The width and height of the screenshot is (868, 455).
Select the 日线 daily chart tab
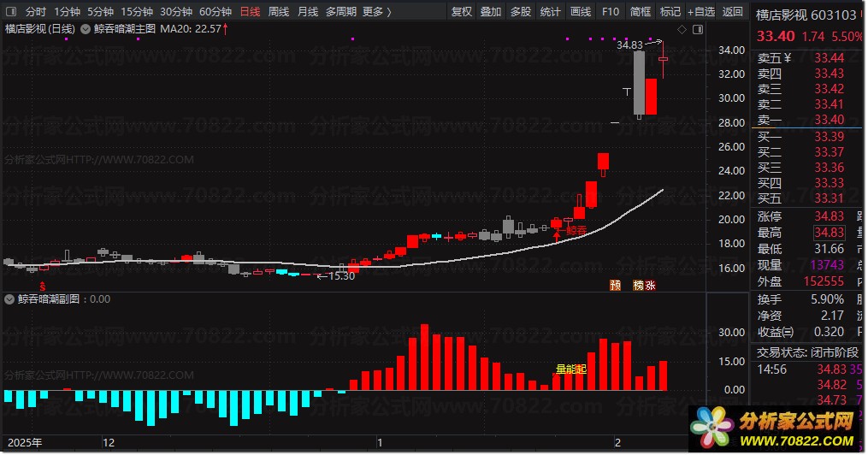[x=251, y=11]
